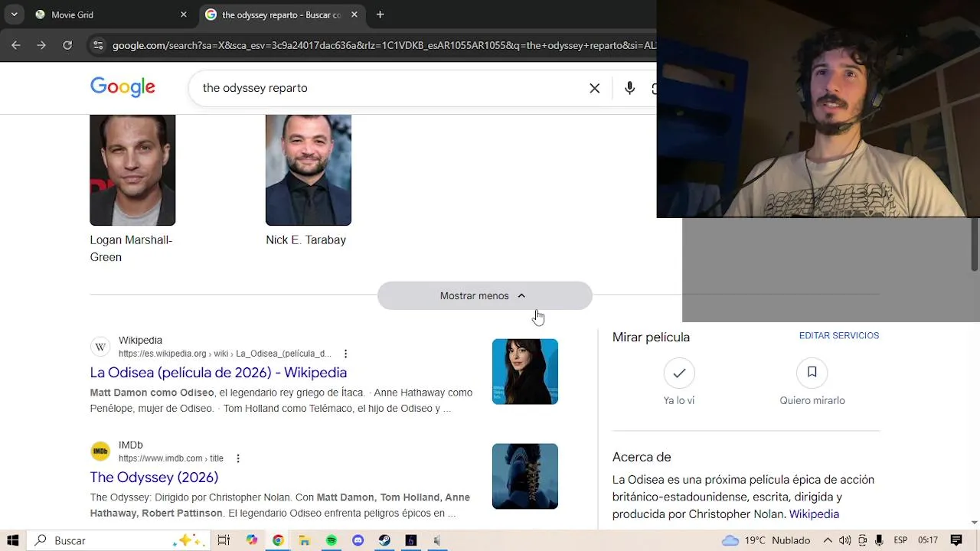This screenshot has height=551, width=980.
Task: Reload the Google search page
Action: (x=67, y=45)
